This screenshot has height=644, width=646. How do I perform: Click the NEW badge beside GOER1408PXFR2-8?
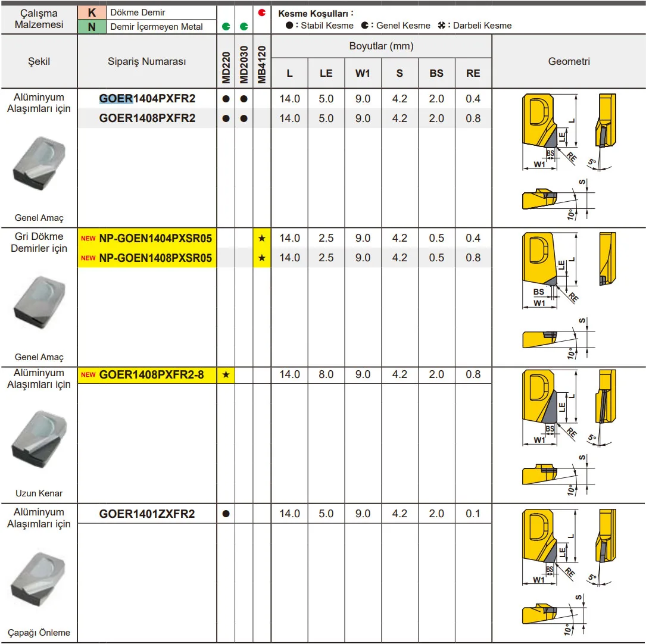pos(88,375)
